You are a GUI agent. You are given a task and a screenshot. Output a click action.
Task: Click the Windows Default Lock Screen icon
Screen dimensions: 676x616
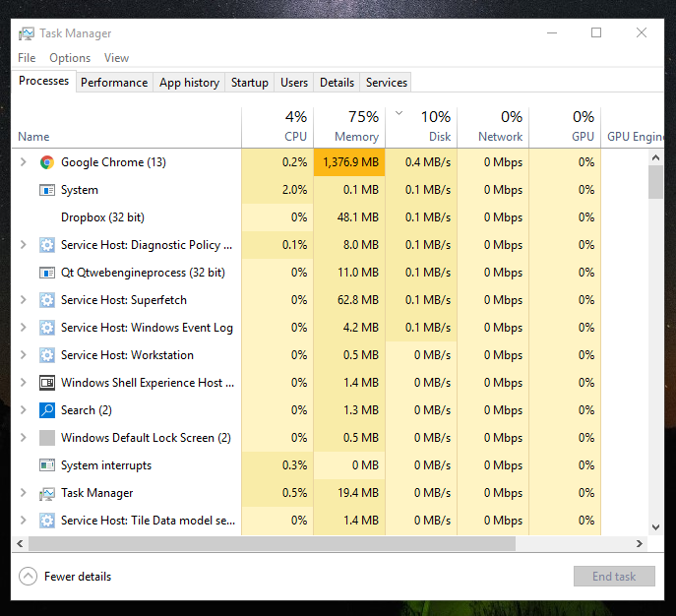point(47,438)
